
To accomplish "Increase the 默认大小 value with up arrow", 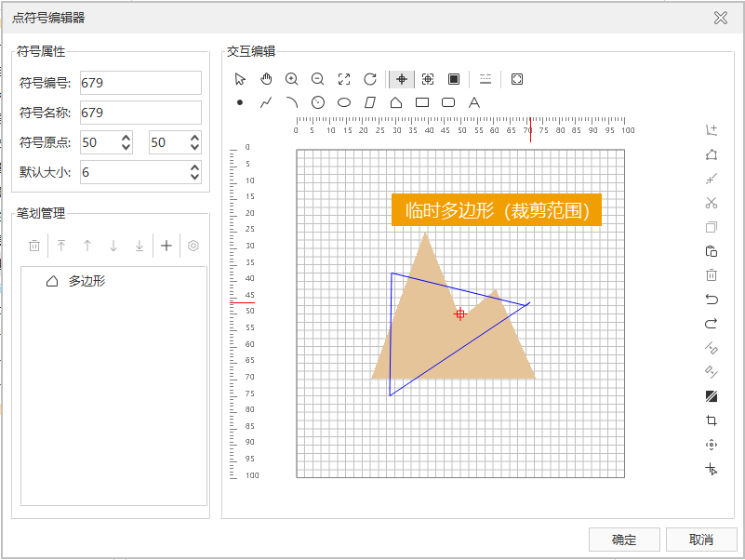I will tap(194, 167).
